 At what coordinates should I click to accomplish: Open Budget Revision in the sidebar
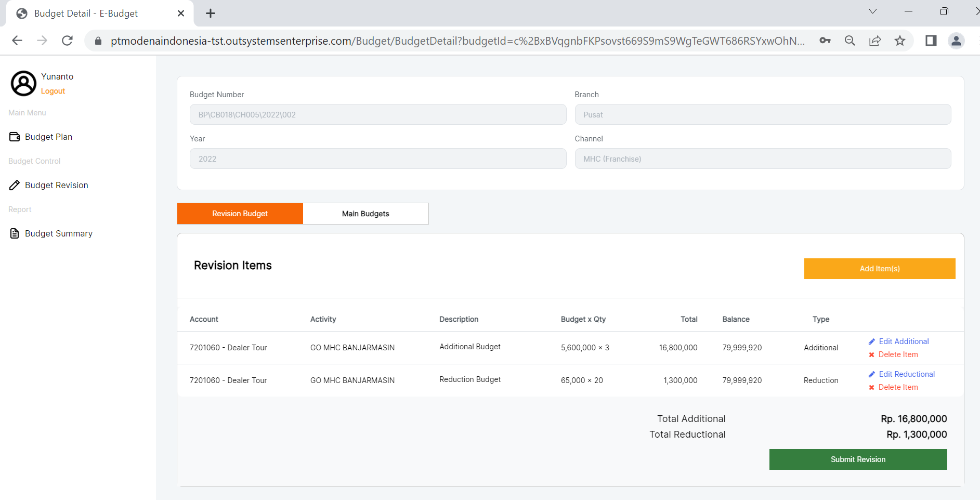click(56, 185)
